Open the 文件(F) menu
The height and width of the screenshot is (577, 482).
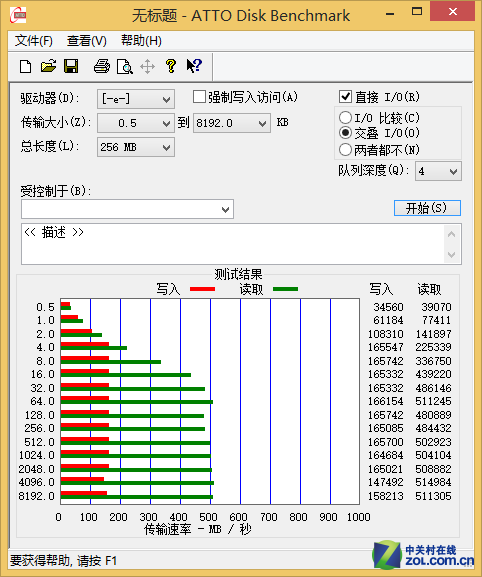(33, 40)
